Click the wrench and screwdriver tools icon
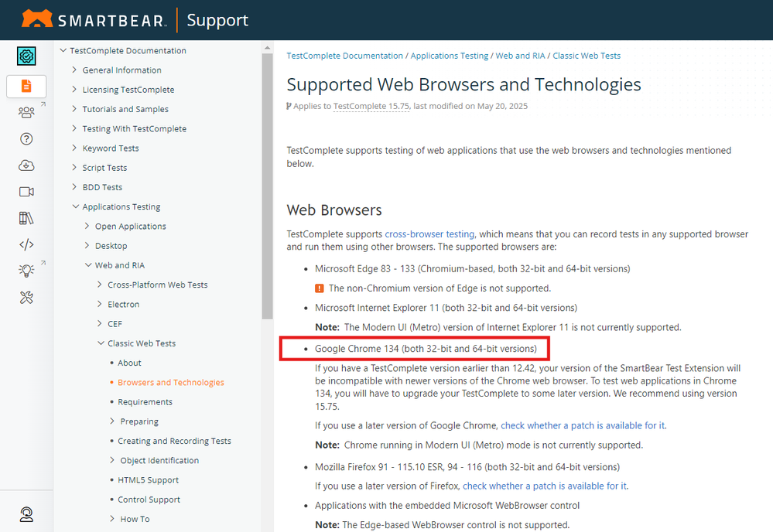The width and height of the screenshot is (773, 532). pyautogui.click(x=26, y=298)
